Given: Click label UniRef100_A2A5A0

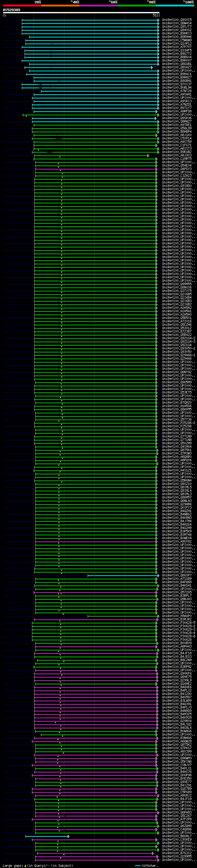Looking at the screenshot, I should (177, 314).
